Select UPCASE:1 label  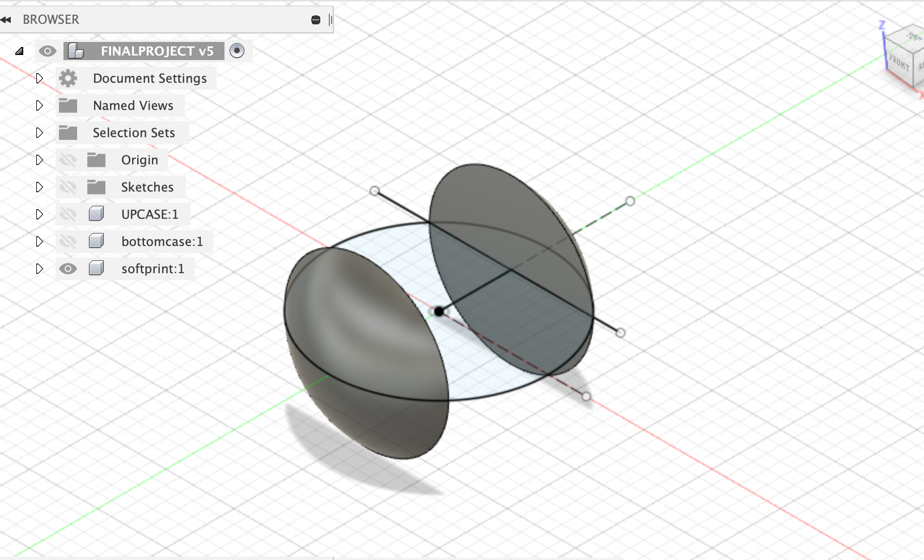coord(150,214)
